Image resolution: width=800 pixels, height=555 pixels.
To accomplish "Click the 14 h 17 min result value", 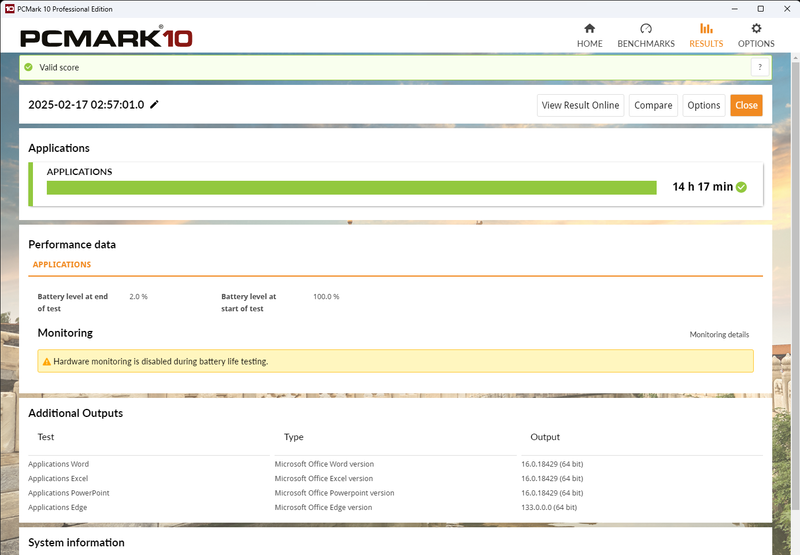I will click(703, 187).
